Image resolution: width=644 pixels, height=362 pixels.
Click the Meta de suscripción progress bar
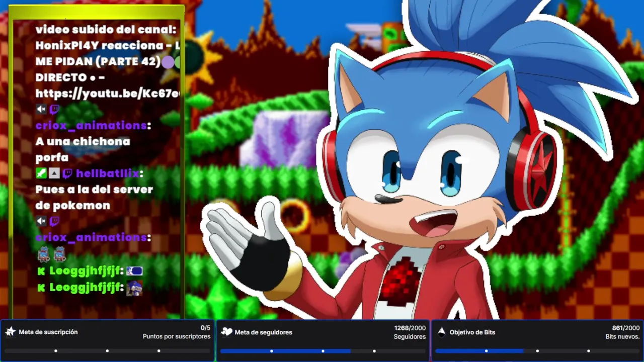click(x=107, y=351)
